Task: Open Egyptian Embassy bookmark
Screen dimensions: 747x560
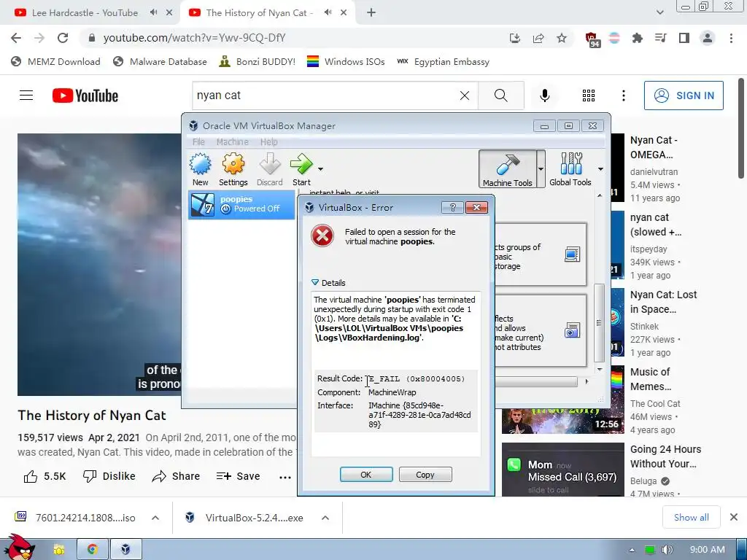Action: pyautogui.click(x=443, y=61)
